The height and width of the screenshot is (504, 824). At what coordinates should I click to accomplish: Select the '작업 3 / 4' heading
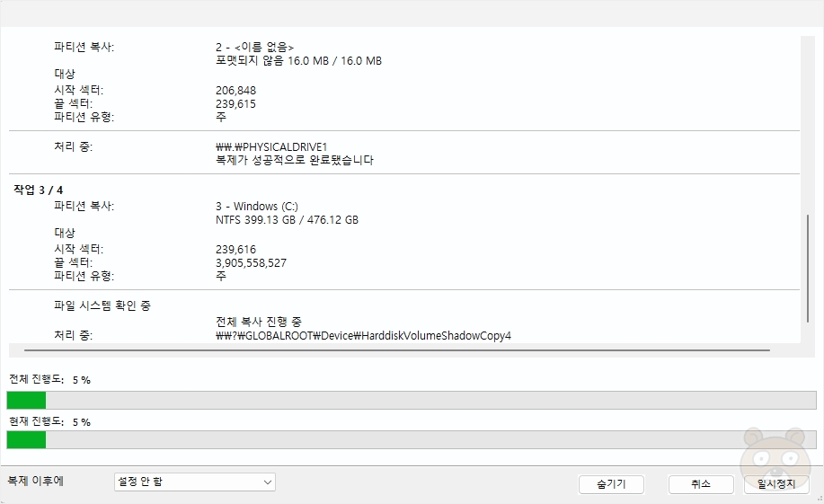pyautogui.click(x=38, y=190)
